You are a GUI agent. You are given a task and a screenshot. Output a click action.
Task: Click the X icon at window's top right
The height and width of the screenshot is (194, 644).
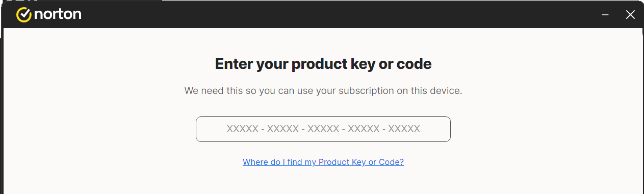point(630,15)
